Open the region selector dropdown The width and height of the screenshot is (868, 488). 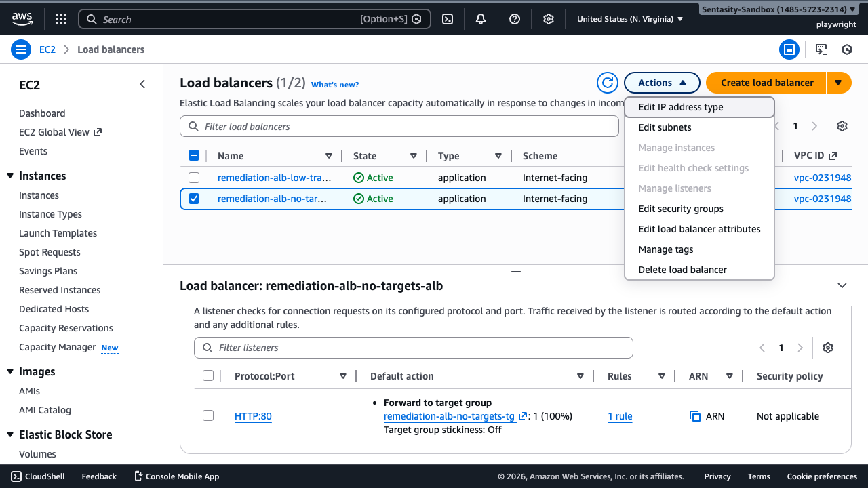[629, 19]
